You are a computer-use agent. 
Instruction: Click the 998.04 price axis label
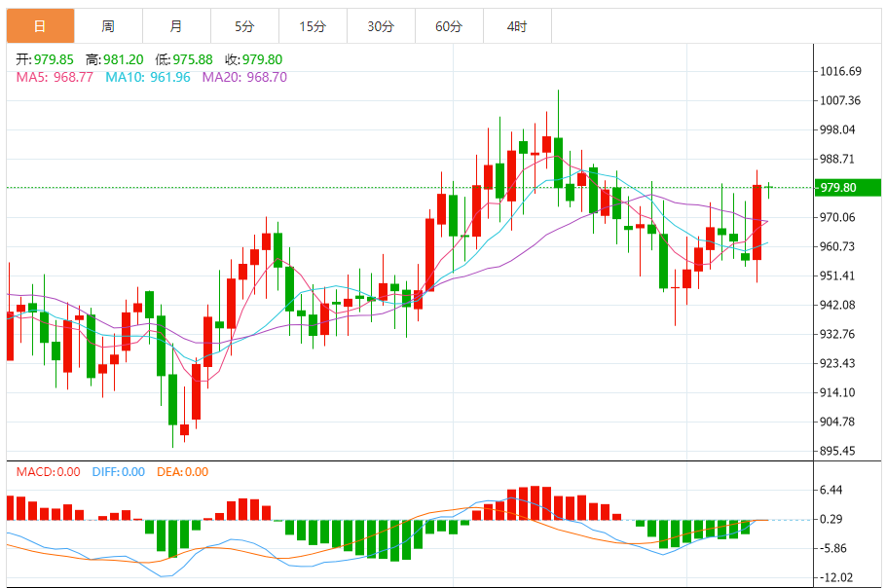(838, 129)
